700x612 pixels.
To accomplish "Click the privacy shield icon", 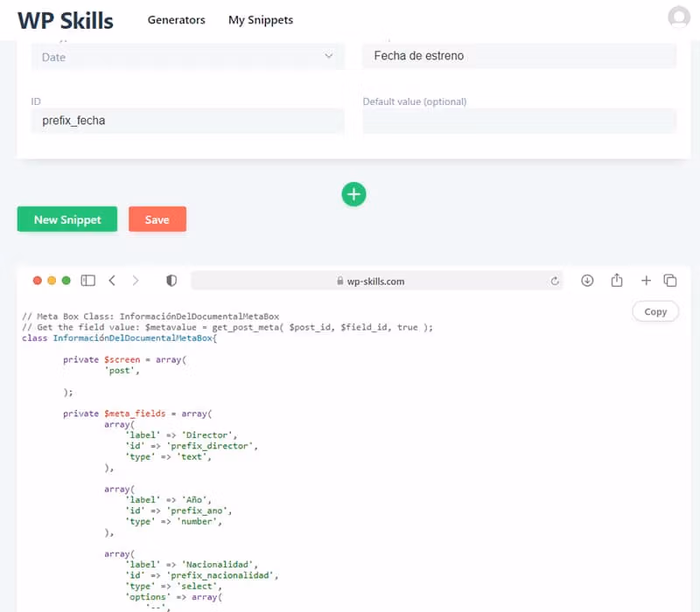I will pyautogui.click(x=171, y=281).
